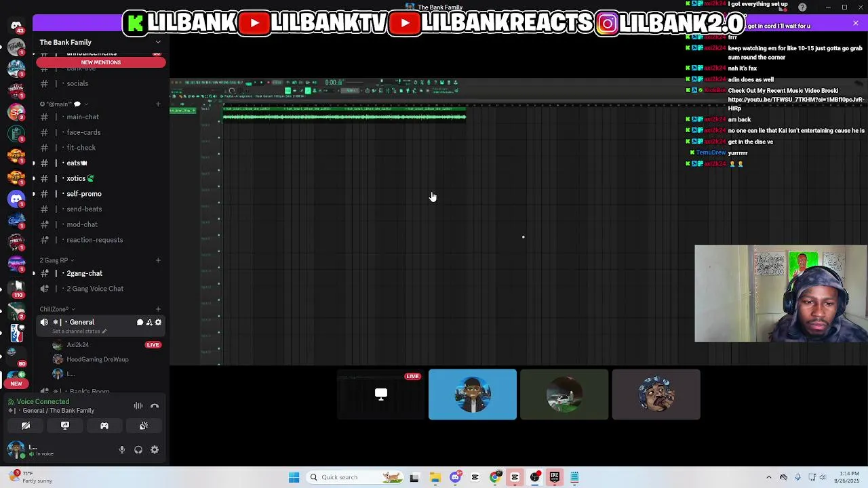The height and width of the screenshot is (488, 868).
Task: Open the soundboard button in the voice panel
Action: tap(144, 426)
